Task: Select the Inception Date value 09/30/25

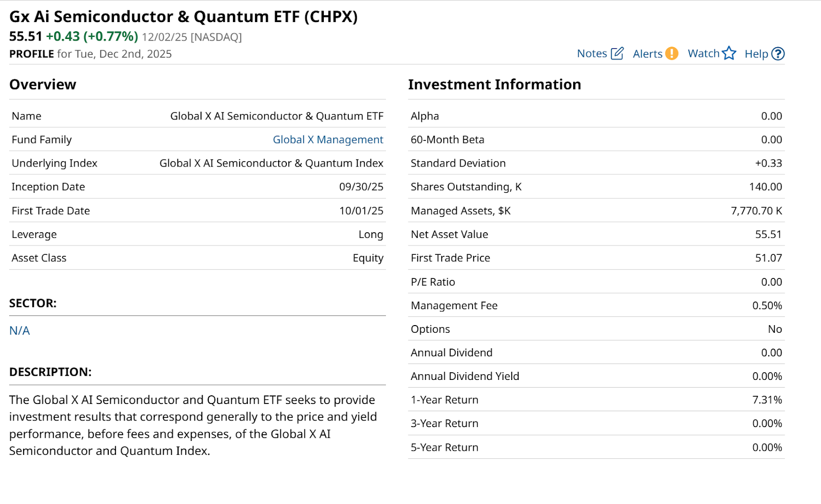Action: tap(361, 187)
